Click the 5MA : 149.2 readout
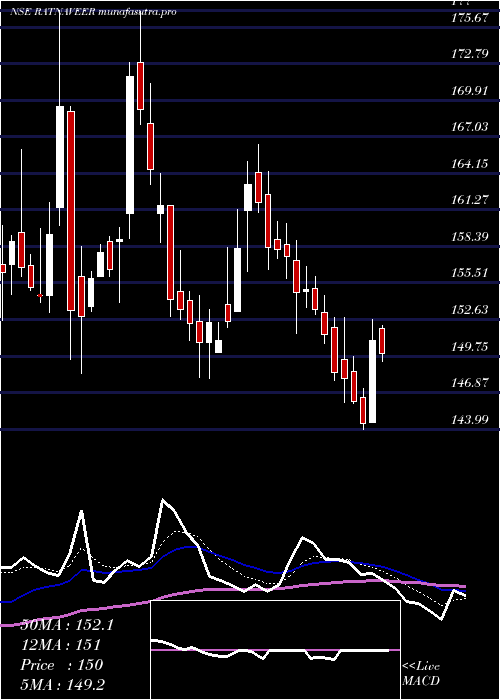 pos(63,684)
